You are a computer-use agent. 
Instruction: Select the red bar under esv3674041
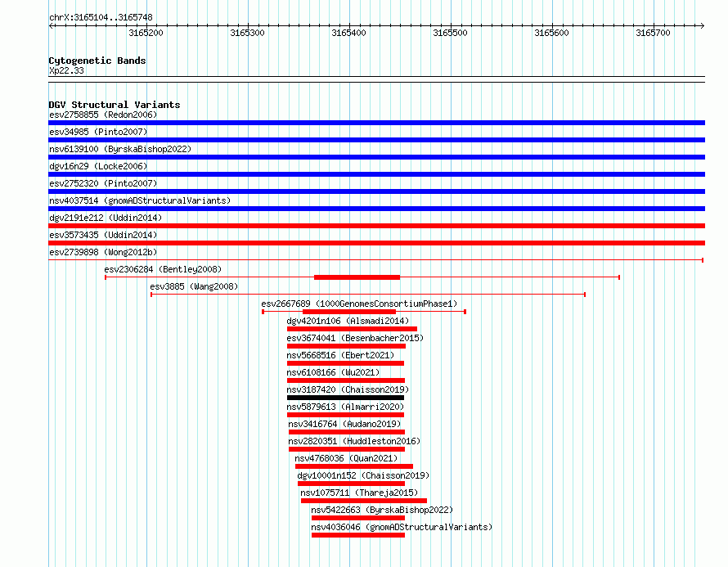pos(346,346)
